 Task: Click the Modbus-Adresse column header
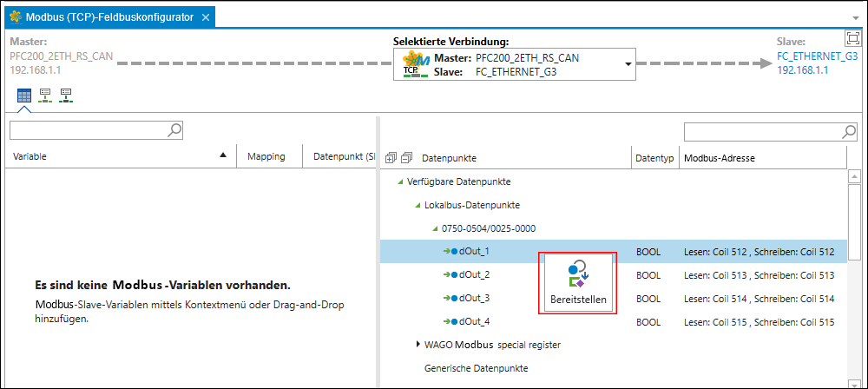[763, 158]
